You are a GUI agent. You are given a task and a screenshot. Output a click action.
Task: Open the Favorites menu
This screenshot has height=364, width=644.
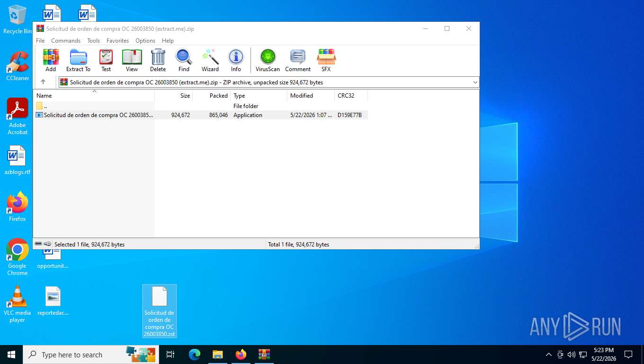pyautogui.click(x=117, y=41)
